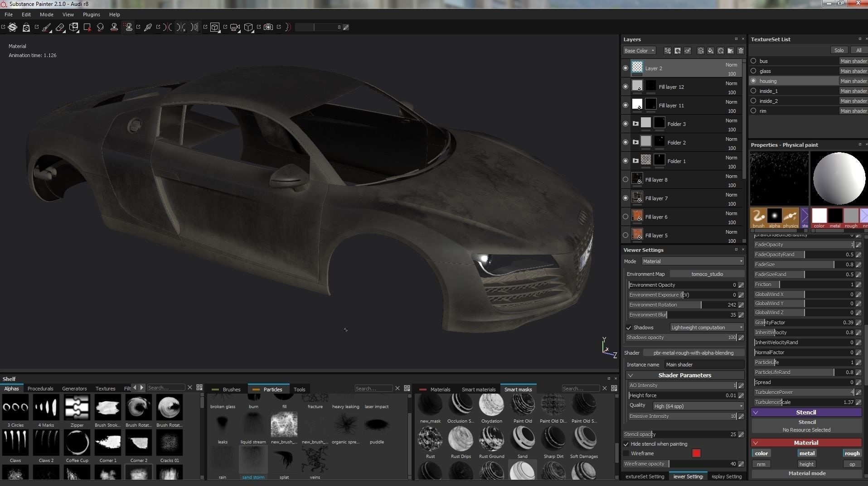Viewport: 868px width, 486px height.
Task: Select the Material Picker eyedropper tool
Action: point(148,27)
